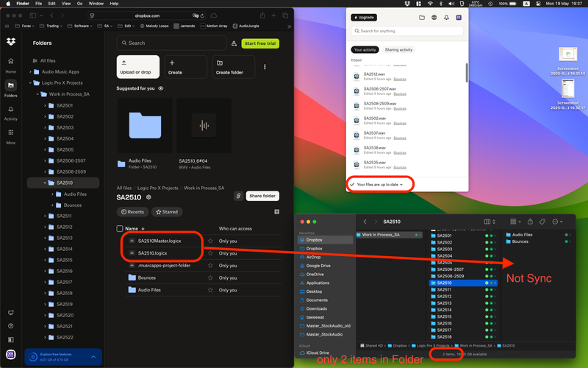Click the copy link icon beside Share folder
The width and height of the screenshot is (588, 368).
coord(238,196)
